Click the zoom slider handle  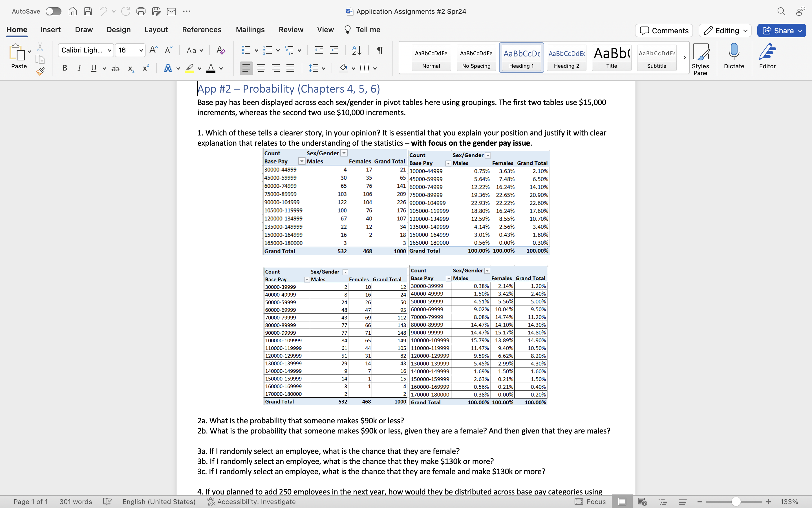click(x=736, y=502)
